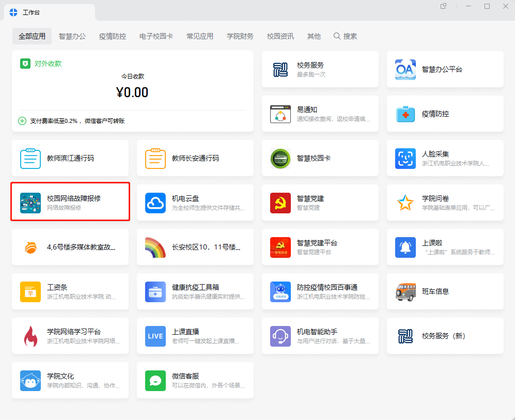515x420 pixels.
Task: Open 人脸采集 face scan icon
Action: [405, 159]
